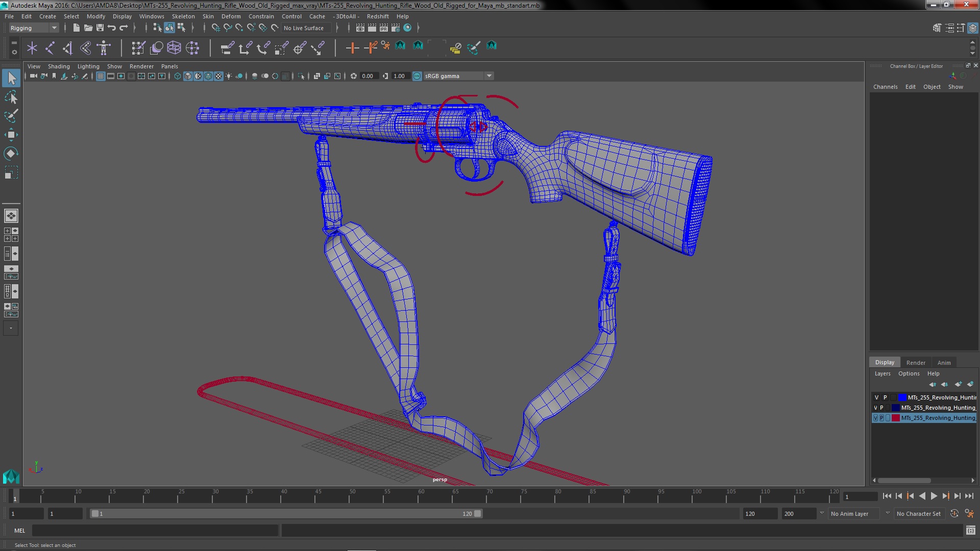Click the Set Key orange plus shelf icon
This screenshot has height=551, width=980.
click(x=352, y=48)
